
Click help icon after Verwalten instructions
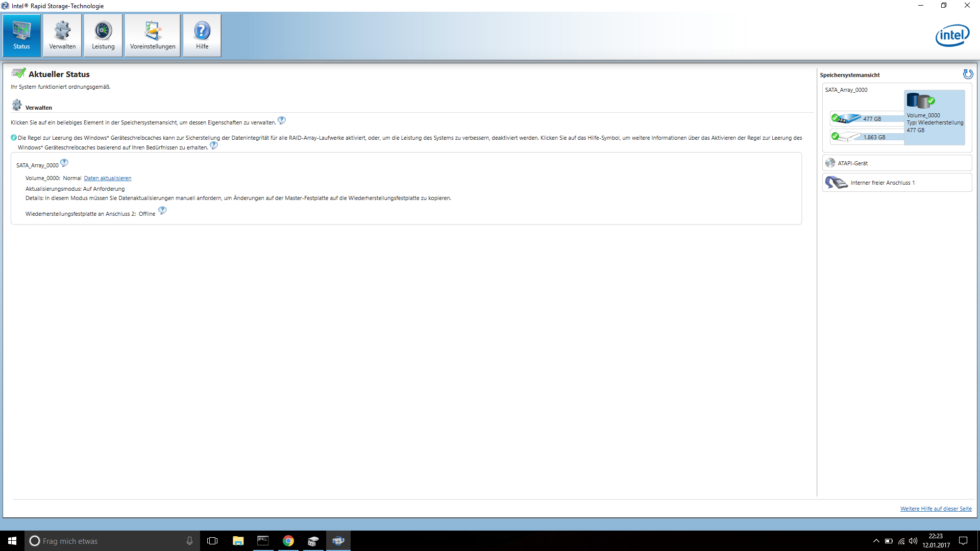coord(282,121)
